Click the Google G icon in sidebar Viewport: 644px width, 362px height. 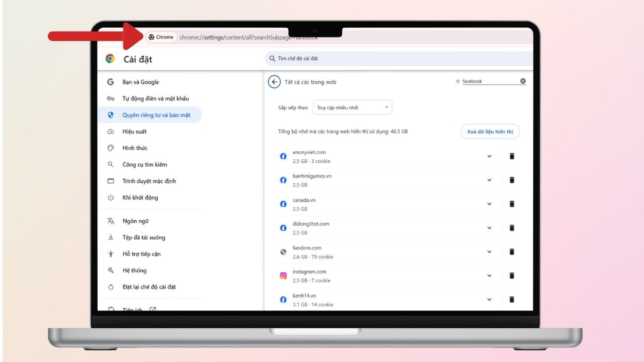pyautogui.click(x=111, y=82)
